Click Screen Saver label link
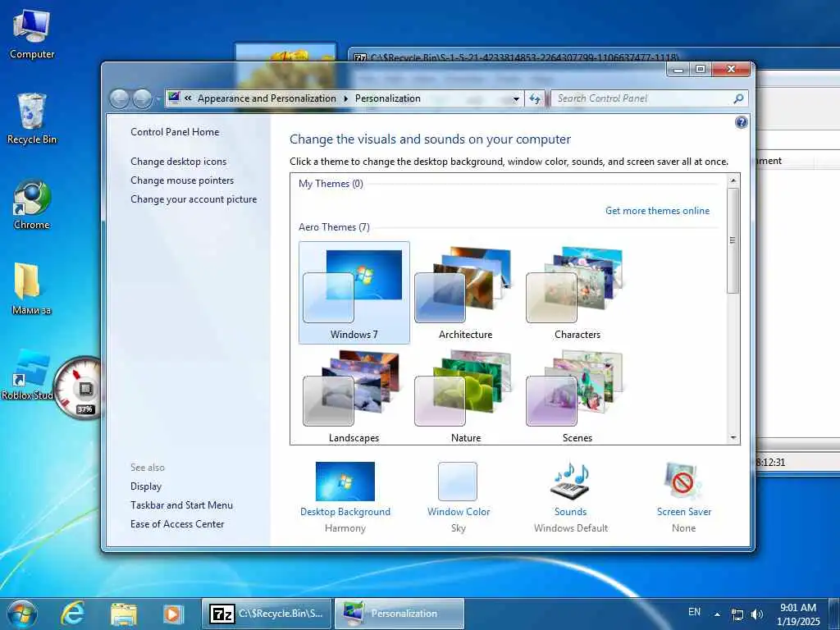Screen dimensions: 840x630 tap(684, 512)
